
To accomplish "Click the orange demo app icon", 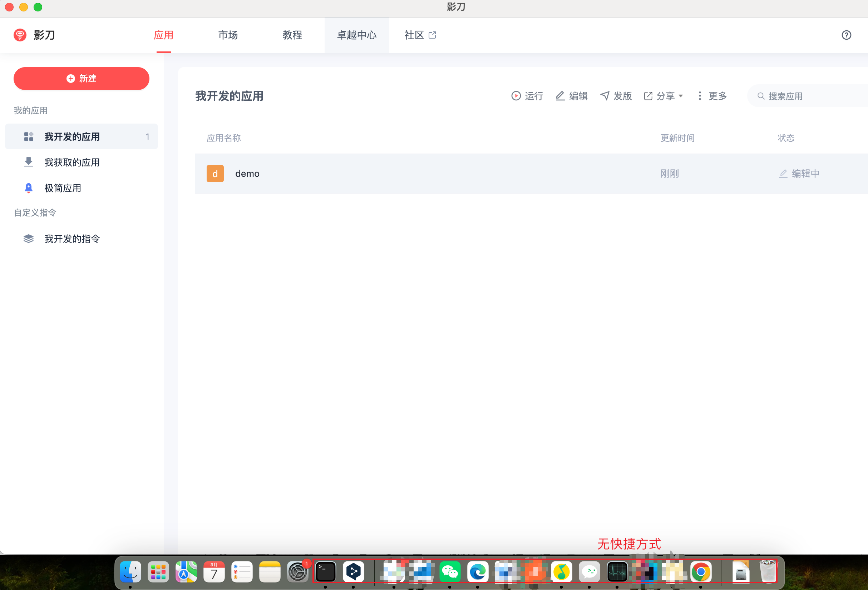I will [x=215, y=174].
